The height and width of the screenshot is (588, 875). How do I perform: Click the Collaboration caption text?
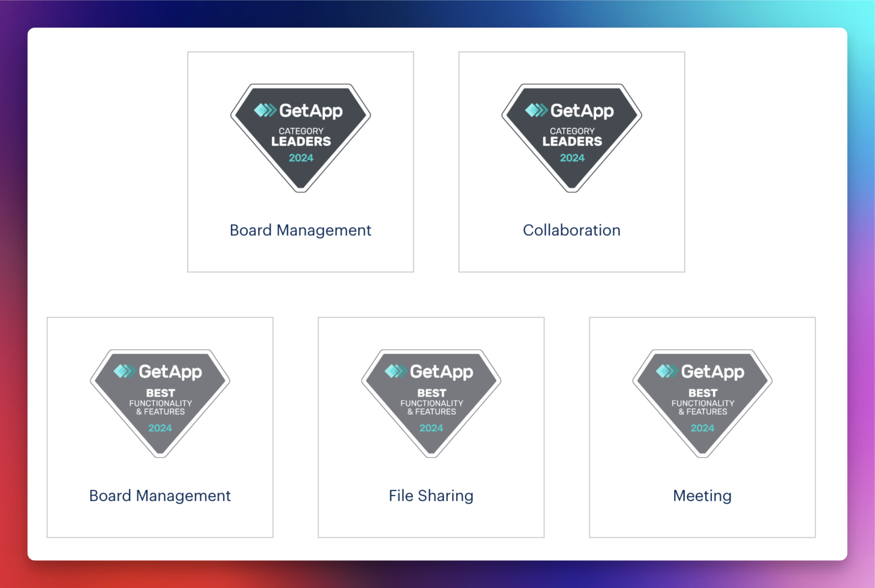[572, 230]
